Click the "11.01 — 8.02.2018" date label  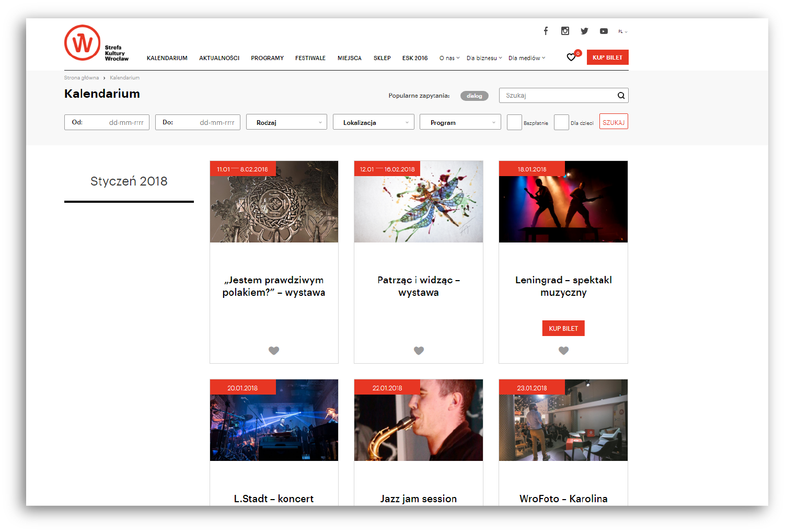242,169
